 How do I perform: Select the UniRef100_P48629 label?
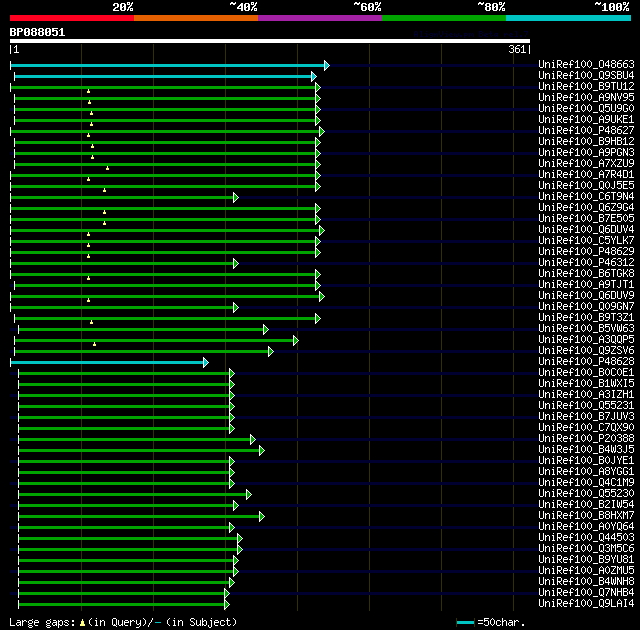click(x=586, y=251)
